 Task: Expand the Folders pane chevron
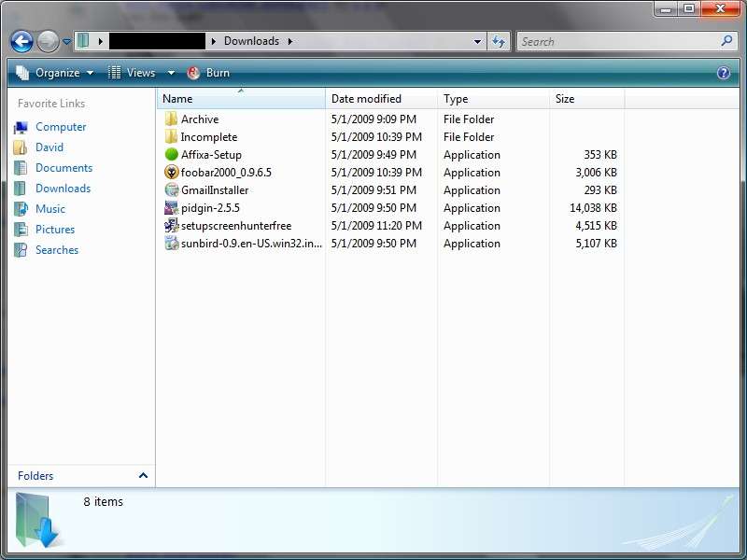click(143, 475)
